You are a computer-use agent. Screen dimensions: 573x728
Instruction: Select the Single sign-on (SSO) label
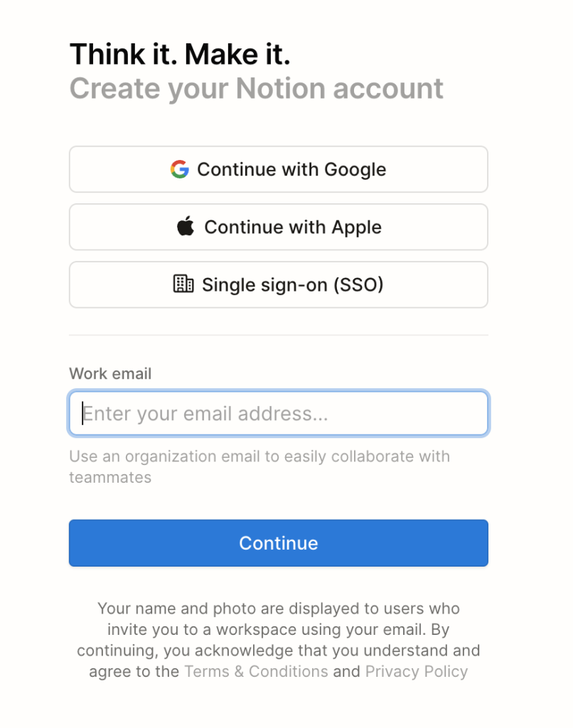click(x=293, y=284)
